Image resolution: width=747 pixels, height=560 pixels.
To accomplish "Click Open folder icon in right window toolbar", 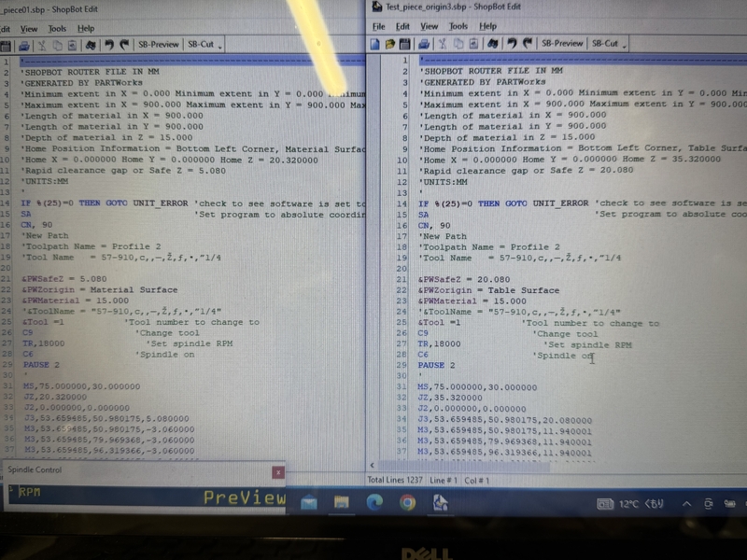I will pos(389,44).
